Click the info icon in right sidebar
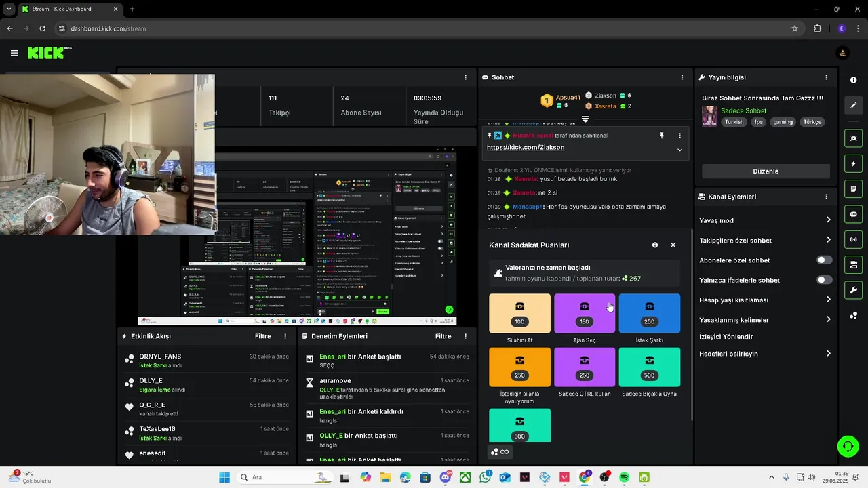This screenshot has height=488, width=868. coord(853,80)
